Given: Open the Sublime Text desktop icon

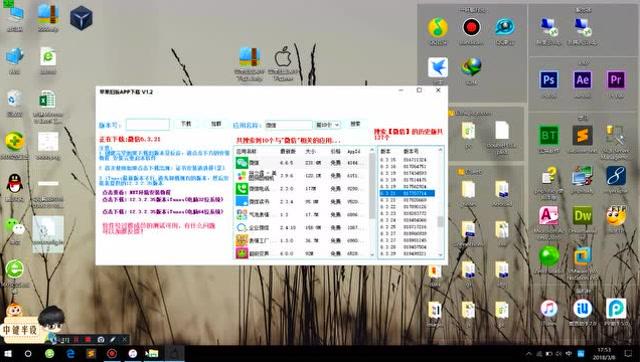Looking at the screenshot, I should tap(582, 135).
